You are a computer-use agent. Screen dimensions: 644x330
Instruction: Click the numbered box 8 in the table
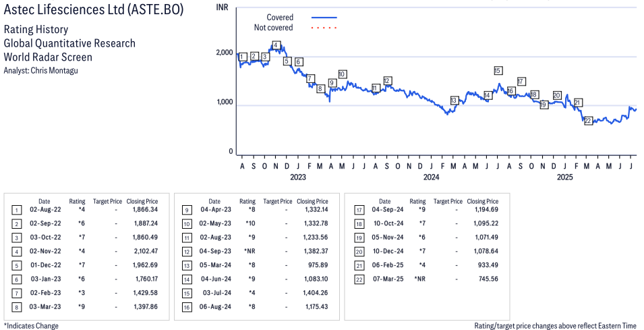[16, 308]
